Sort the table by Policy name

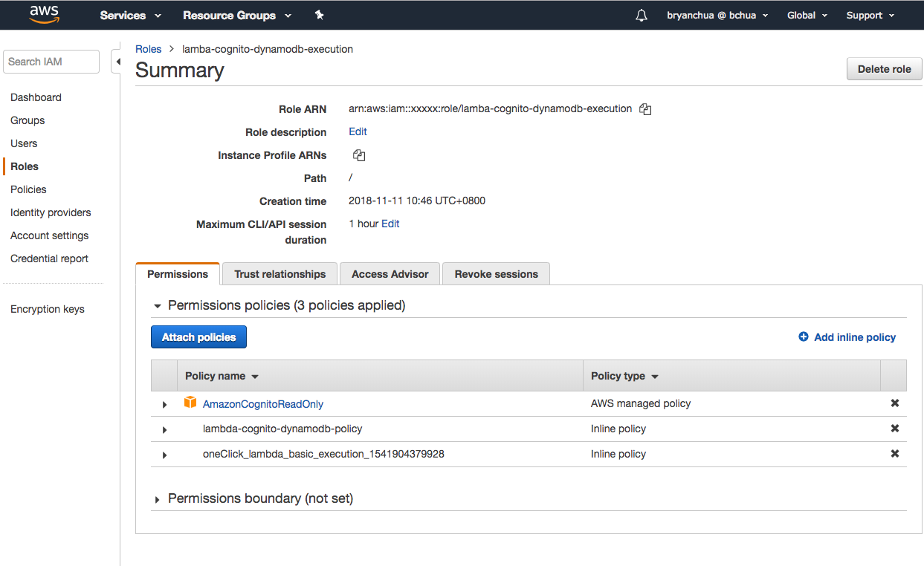(222, 376)
